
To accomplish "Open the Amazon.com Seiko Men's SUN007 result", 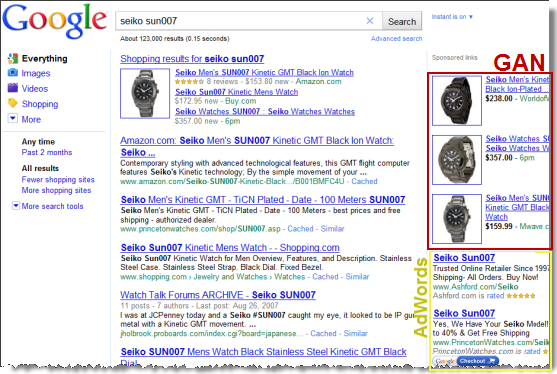I will (x=257, y=146).
